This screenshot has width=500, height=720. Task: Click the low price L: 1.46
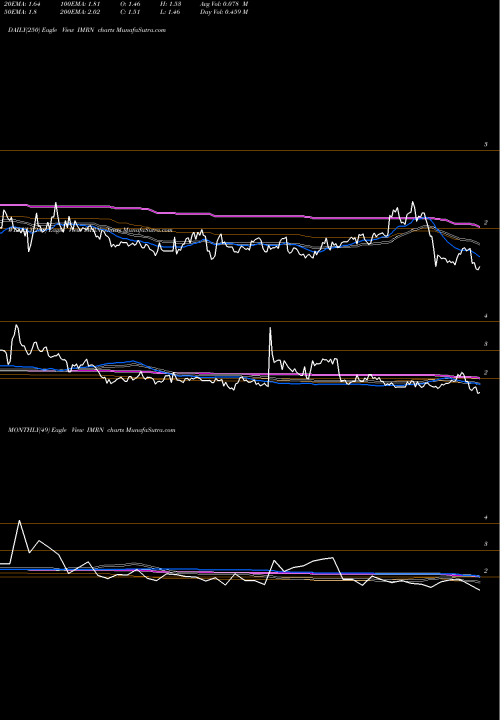tap(170, 12)
